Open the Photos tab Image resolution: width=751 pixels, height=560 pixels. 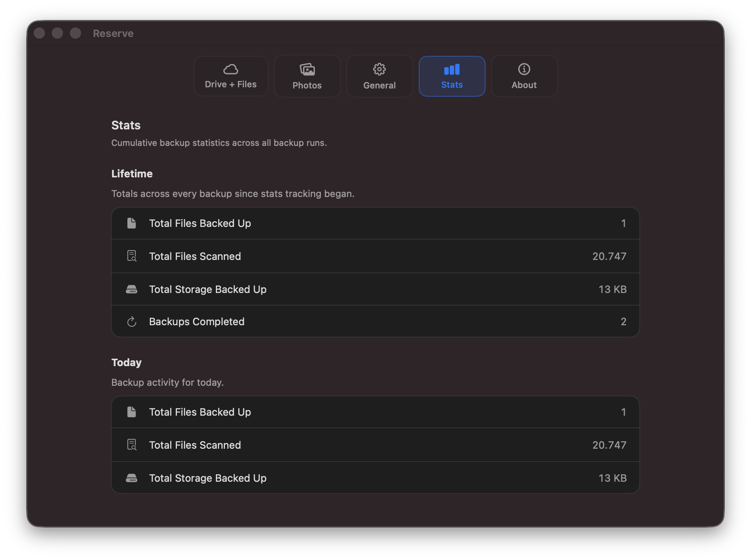[x=307, y=76]
